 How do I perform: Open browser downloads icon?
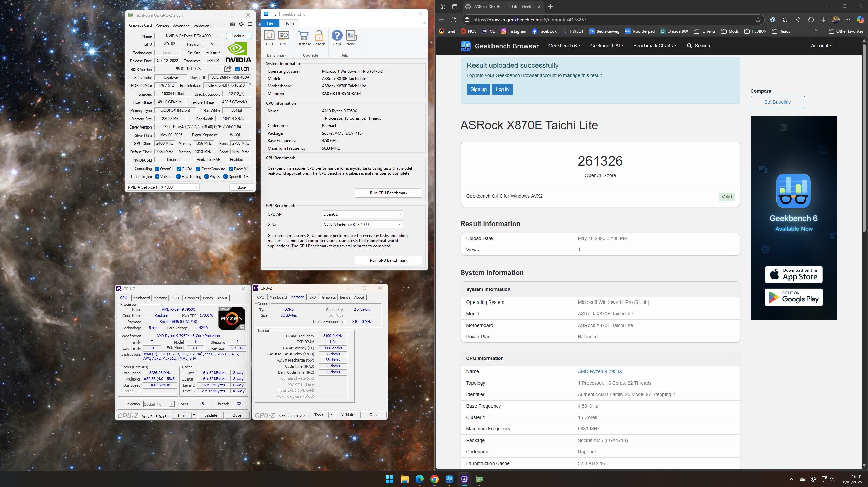[823, 20]
